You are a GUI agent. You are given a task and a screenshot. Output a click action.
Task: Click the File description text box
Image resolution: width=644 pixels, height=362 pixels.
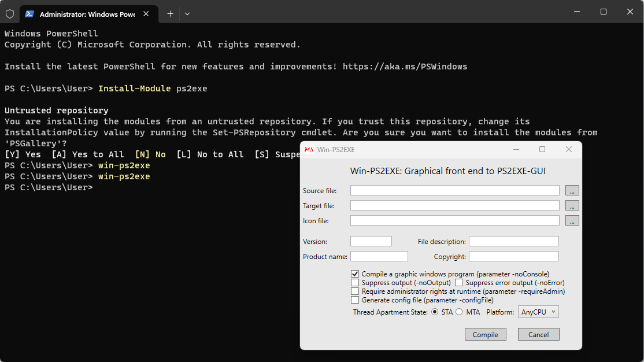(514, 241)
